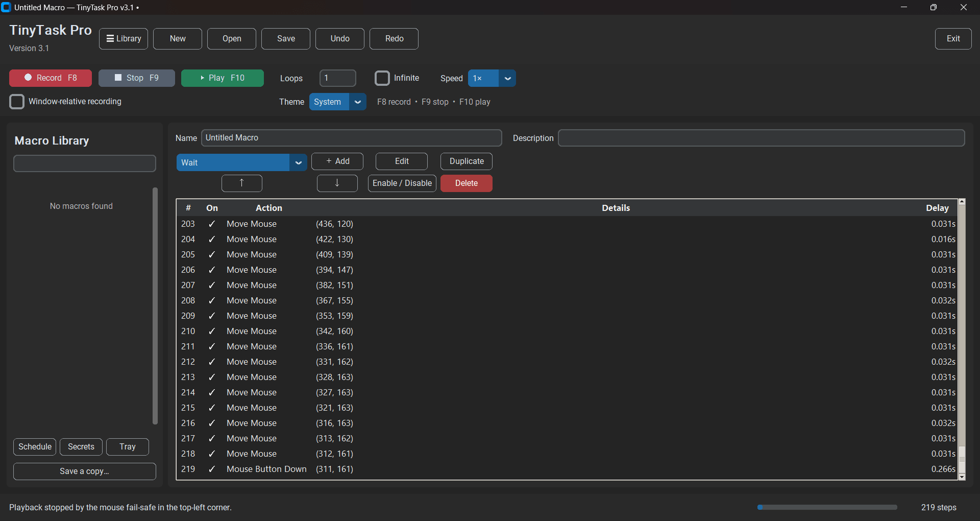
Task: Toggle the Infinite loops checkbox
Action: pyautogui.click(x=382, y=78)
